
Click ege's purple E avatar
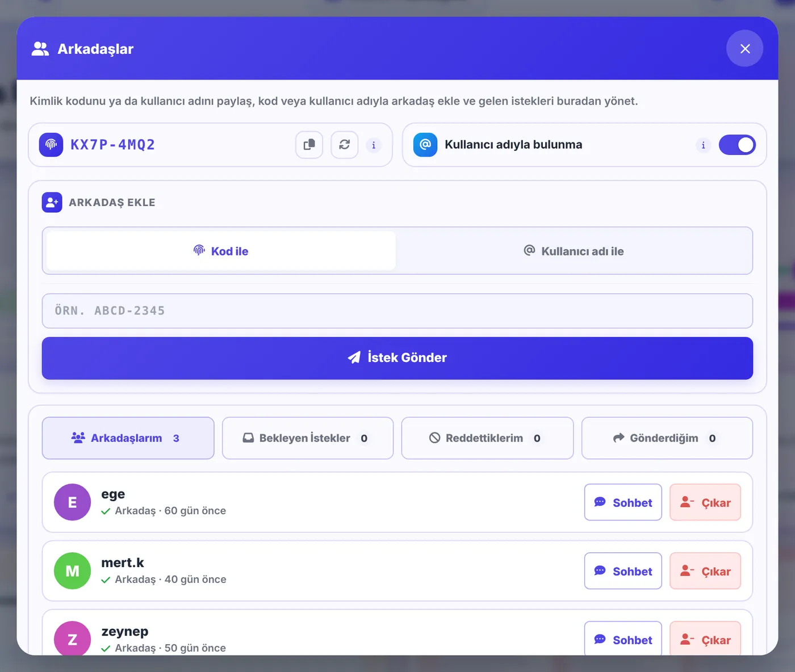tap(72, 502)
